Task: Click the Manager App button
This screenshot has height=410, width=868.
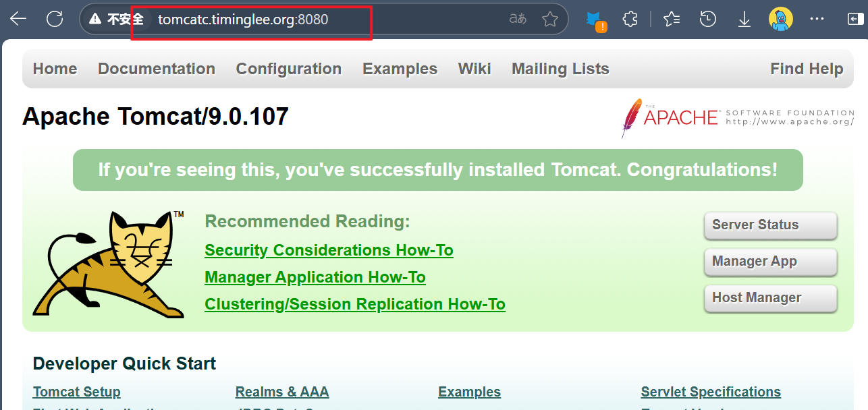Action: click(770, 262)
